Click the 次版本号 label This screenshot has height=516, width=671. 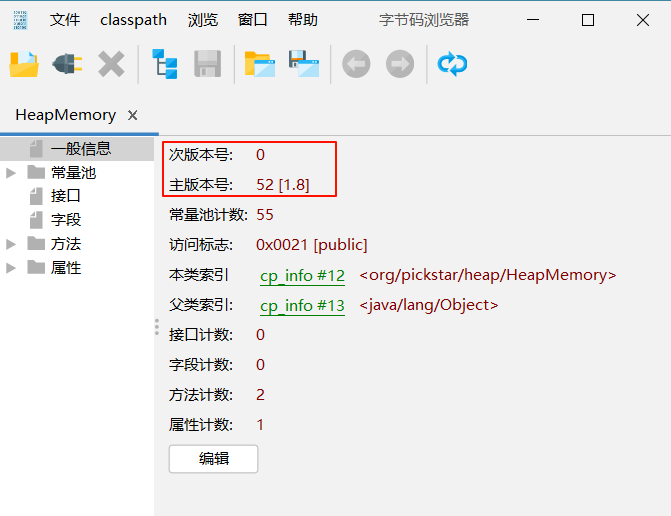point(201,155)
